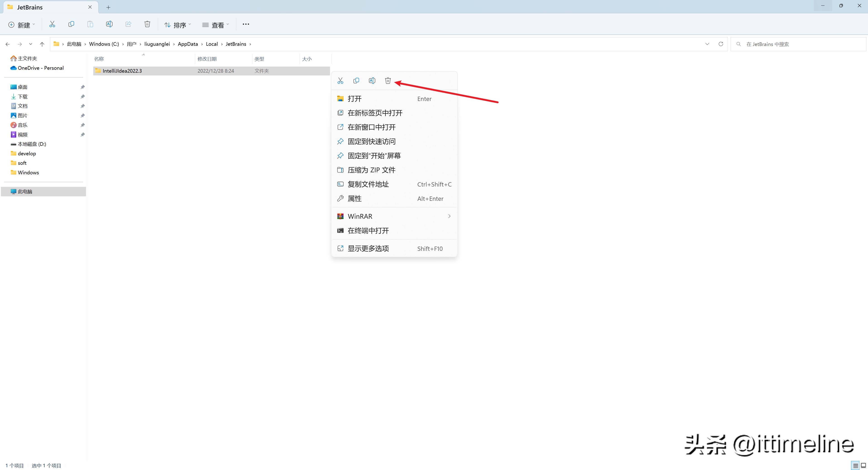Viewport: 868px width, 470px height.
Task: Click the Copy icon in the top toolbar
Action: tap(71, 24)
